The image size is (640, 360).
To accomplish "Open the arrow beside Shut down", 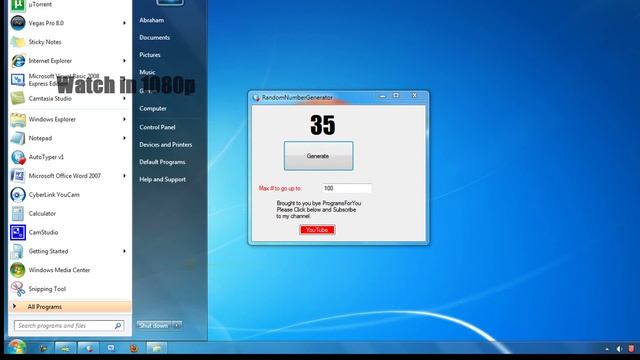I will [177, 325].
